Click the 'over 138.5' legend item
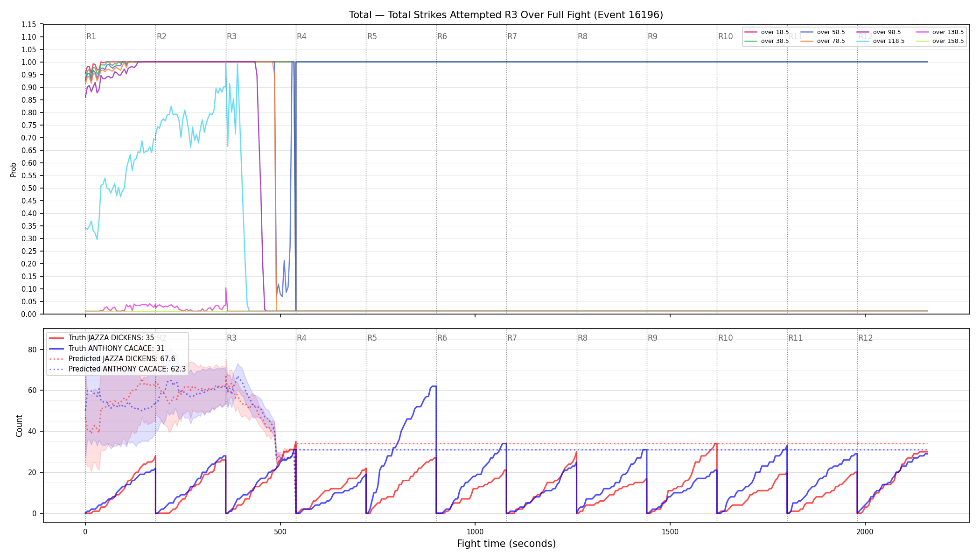Image resolution: width=980 pixels, height=560 pixels. [940, 32]
